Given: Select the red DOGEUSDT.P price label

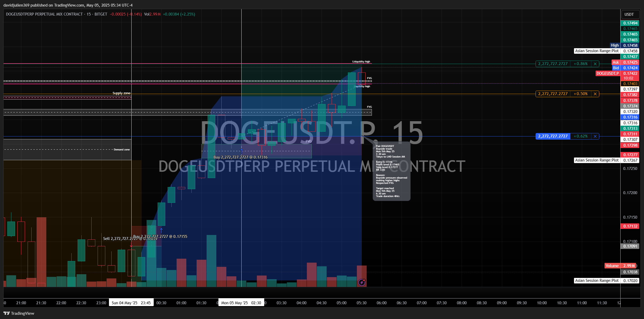Looking at the screenshot, I should (608, 73).
